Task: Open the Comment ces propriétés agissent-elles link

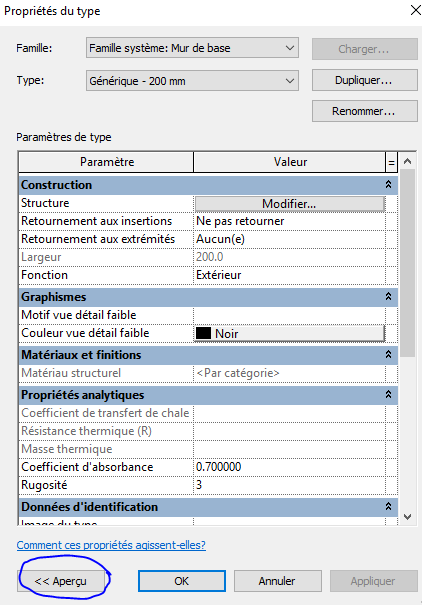Action: click(x=111, y=545)
